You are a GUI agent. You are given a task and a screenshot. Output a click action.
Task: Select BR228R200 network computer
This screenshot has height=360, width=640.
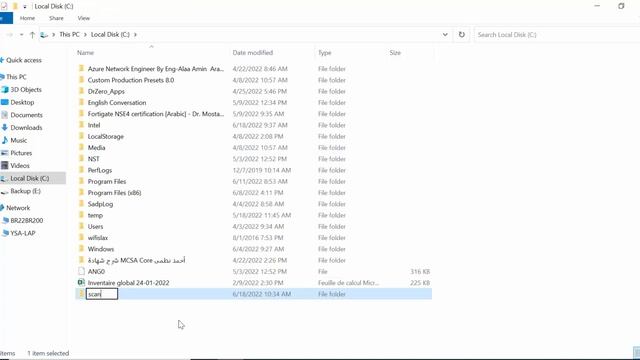(27, 220)
